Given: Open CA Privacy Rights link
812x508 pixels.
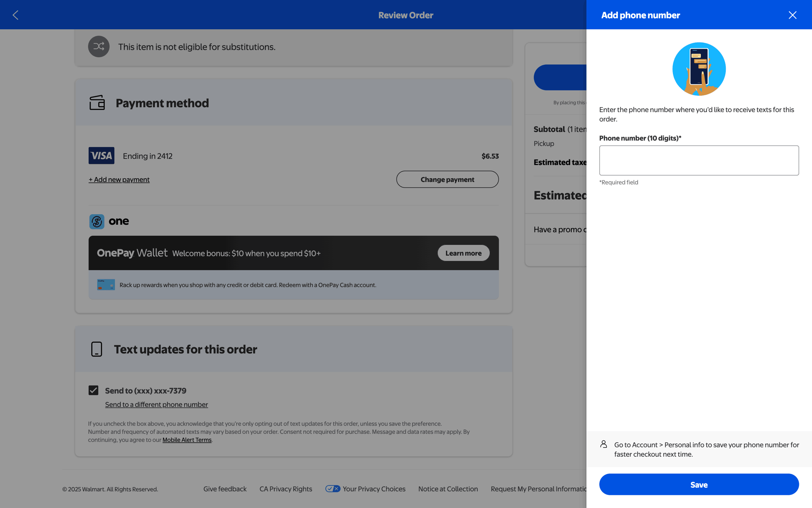Looking at the screenshot, I should click(x=286, y=489).
